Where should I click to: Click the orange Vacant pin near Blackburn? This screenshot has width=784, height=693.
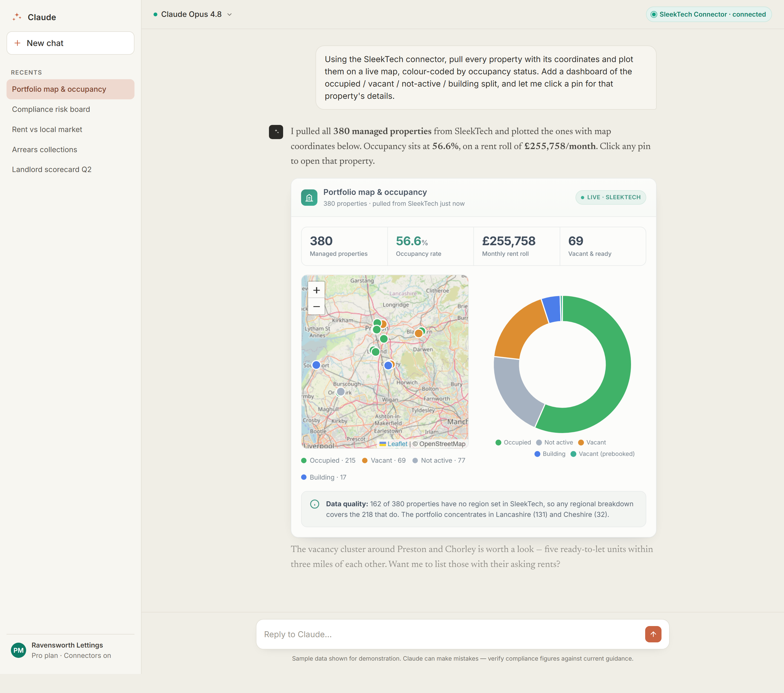418,333
